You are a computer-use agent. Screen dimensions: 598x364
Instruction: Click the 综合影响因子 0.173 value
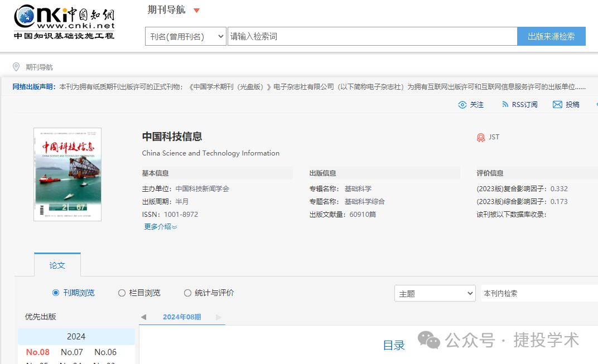[x=559, y=202]
